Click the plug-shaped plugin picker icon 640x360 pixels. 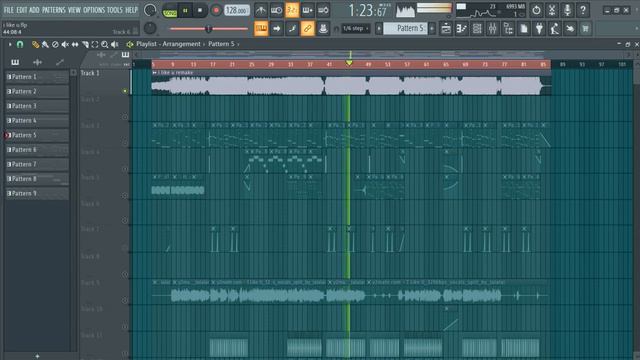539,29
